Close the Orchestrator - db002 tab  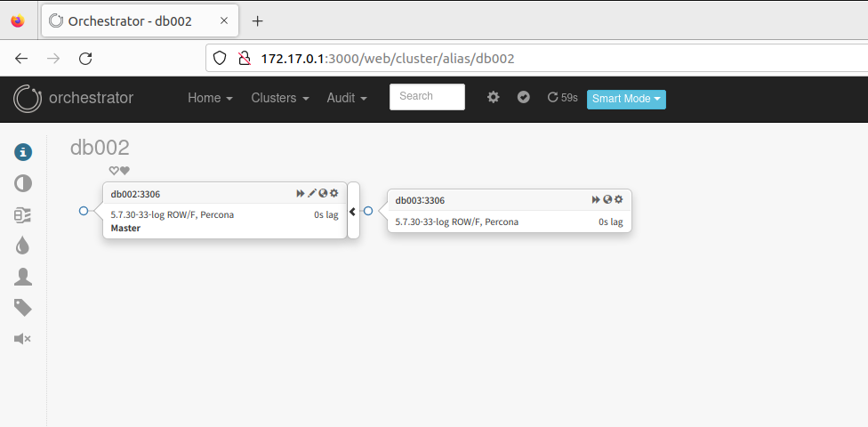click(x=223, y=21)
